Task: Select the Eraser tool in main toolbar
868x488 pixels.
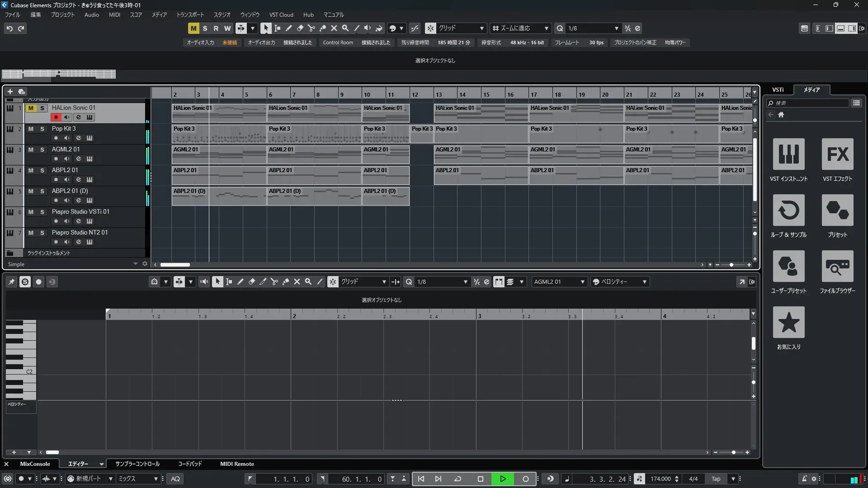Action: [300, 28]
